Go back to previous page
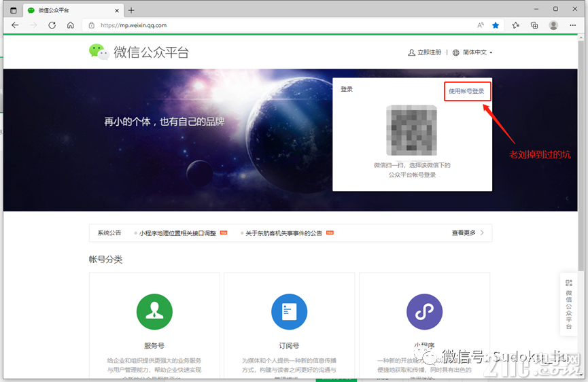This screenshot has height=382, width=588. pos(15,25)
